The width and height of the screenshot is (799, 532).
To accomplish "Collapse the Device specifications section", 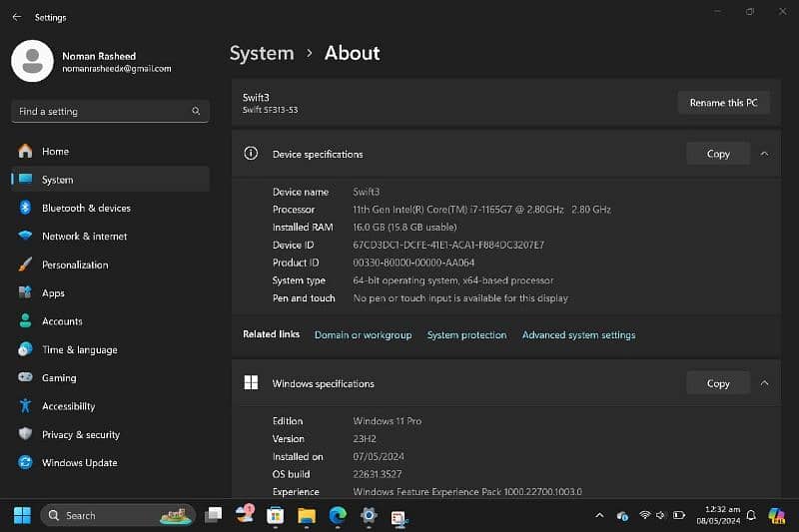I will point(764,154).
